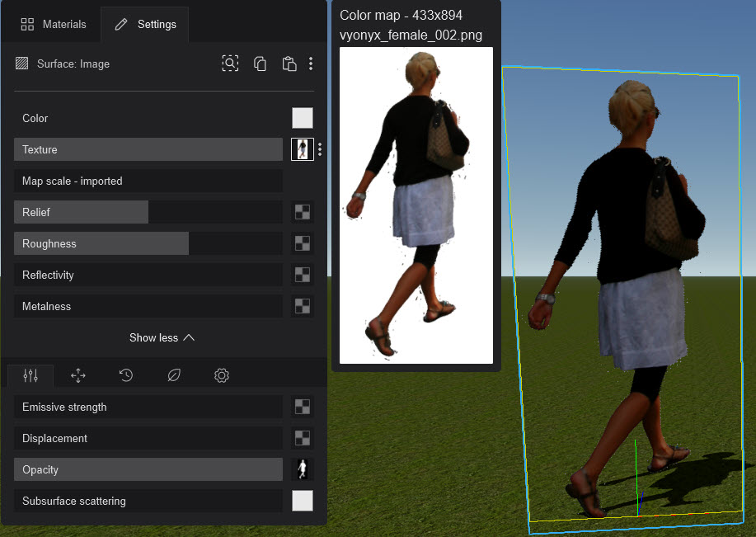Select the Settings tab

[x=145, y=24]
